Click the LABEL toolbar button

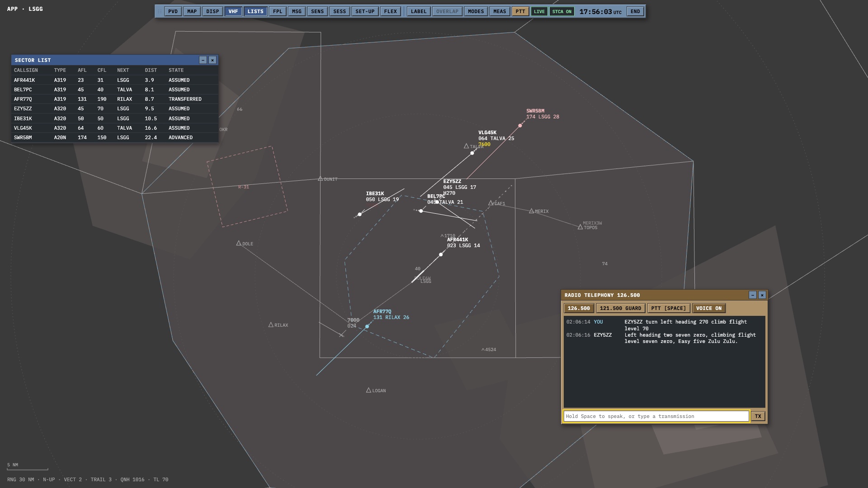419,11
